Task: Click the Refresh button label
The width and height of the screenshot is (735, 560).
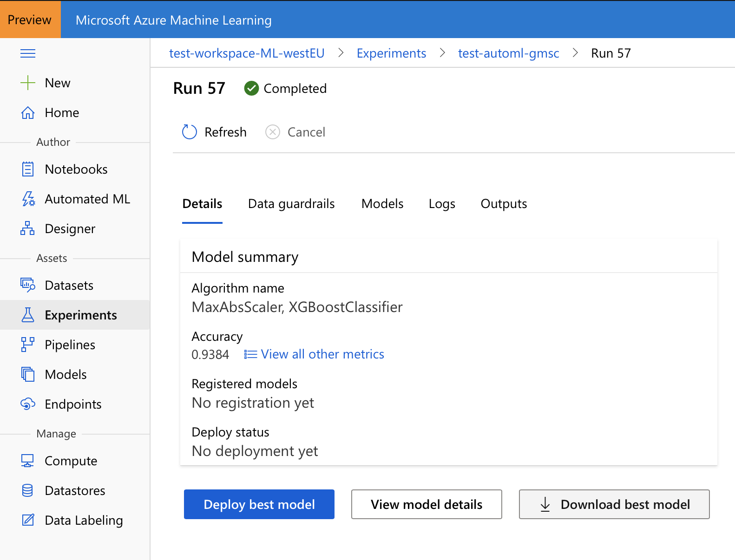Action: pos(225,132)
